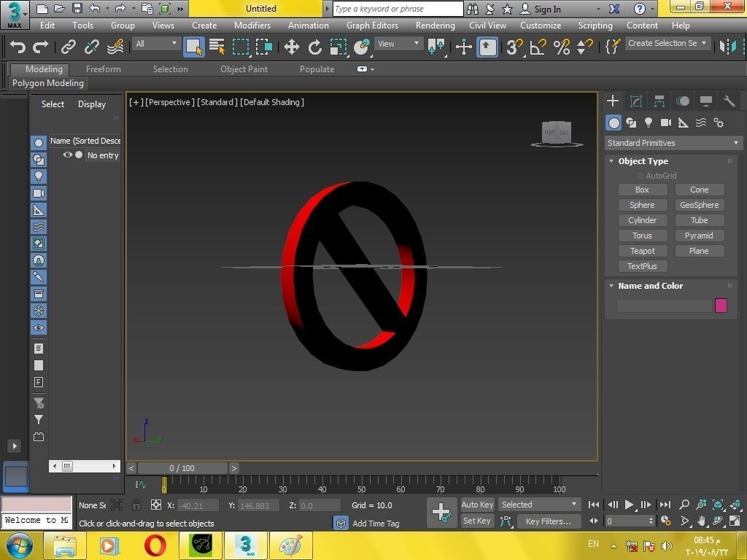Open Select by Name dialog
This screenshot has width=747, height=560.
pyautogui.click(x=217, y=47)
